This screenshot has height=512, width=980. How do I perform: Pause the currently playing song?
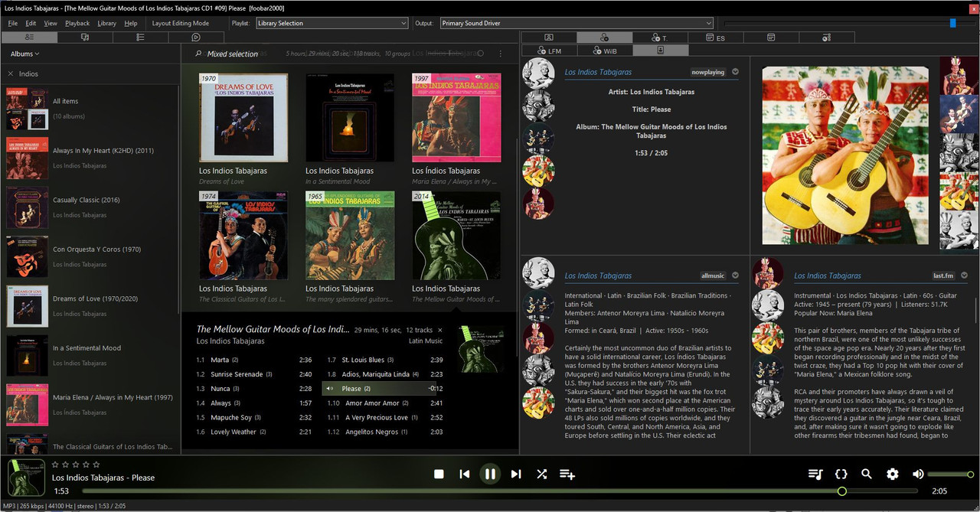click(490, 474)
